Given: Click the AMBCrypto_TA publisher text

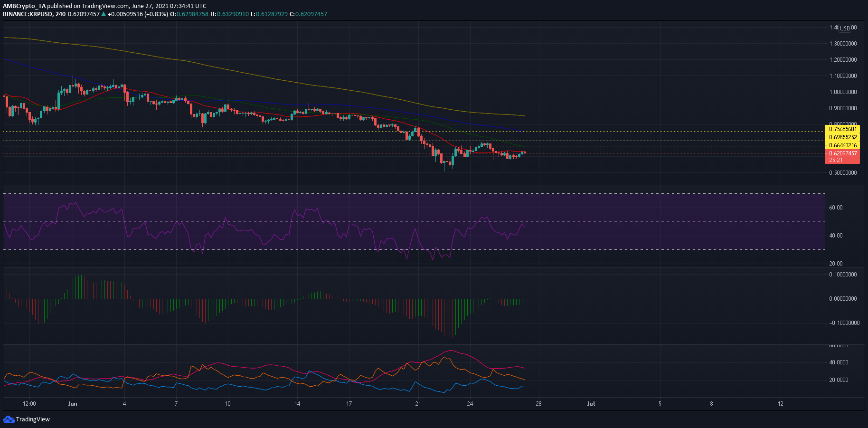Looking at the screenshot, I should pos(24,6).
